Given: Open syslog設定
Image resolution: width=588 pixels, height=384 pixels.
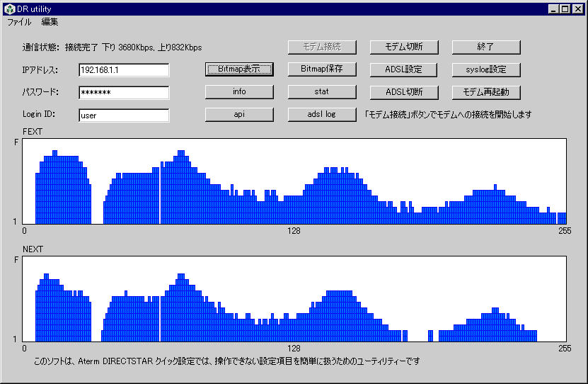Looking at the screenshot, I should coord(486,69).
